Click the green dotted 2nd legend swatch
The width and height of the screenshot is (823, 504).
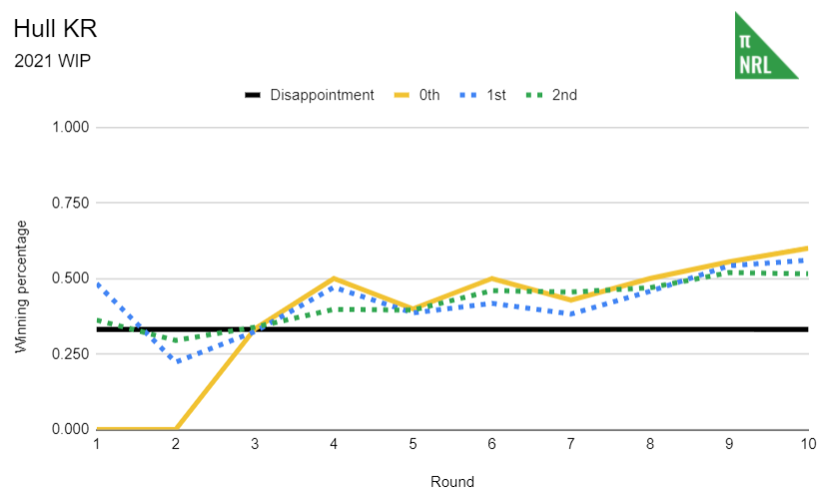point(532,96)
